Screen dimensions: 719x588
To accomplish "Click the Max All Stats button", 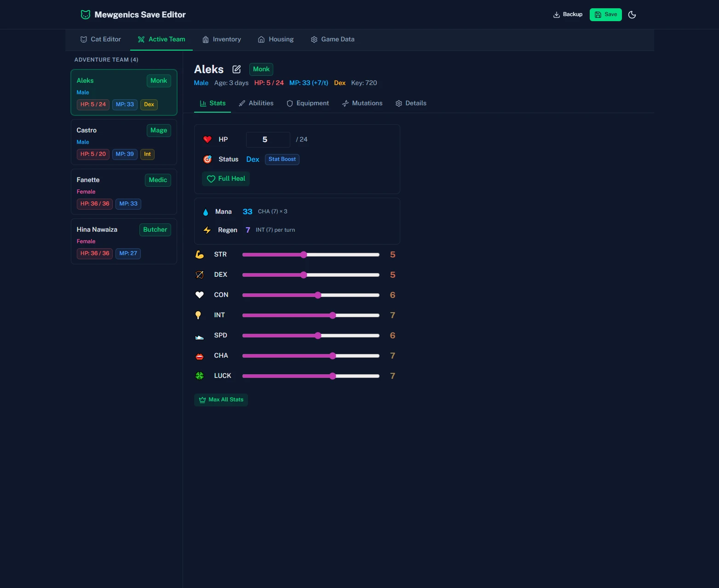I will [221, 400].
